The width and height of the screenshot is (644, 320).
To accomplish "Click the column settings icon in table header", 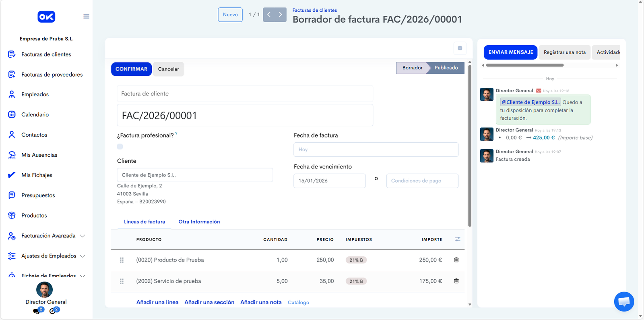I will [x=457, y=239].
